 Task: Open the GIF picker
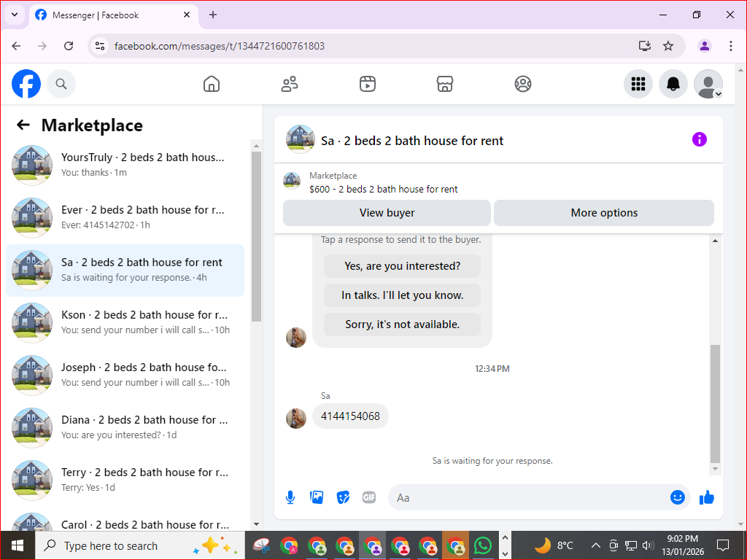(x=369, y=497)
